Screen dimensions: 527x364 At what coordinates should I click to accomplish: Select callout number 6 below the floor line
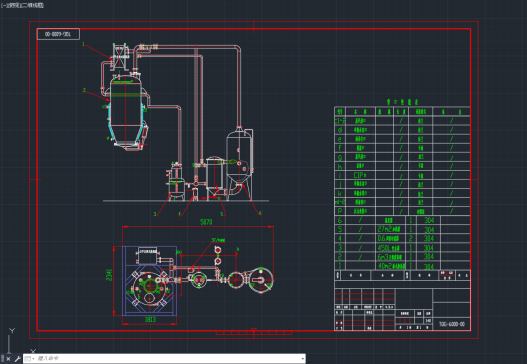[x=260, y=213]
